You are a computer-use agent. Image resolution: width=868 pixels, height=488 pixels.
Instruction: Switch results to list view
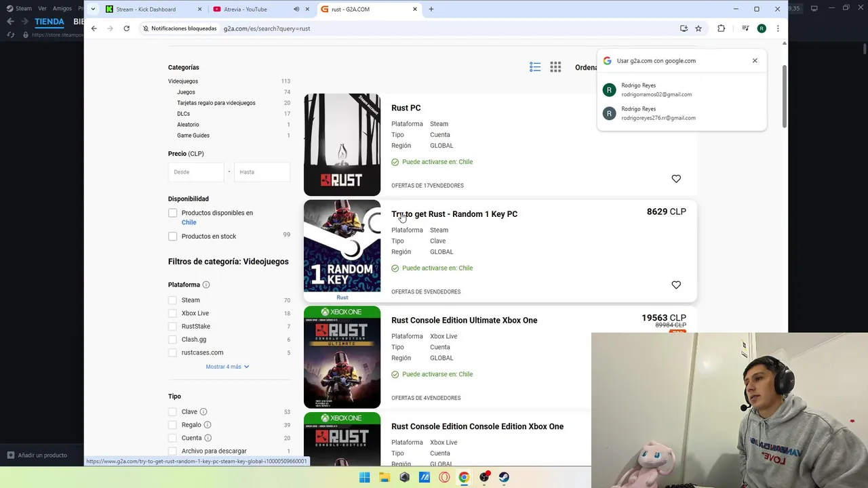pyautogui.click(x=535, y=66)
